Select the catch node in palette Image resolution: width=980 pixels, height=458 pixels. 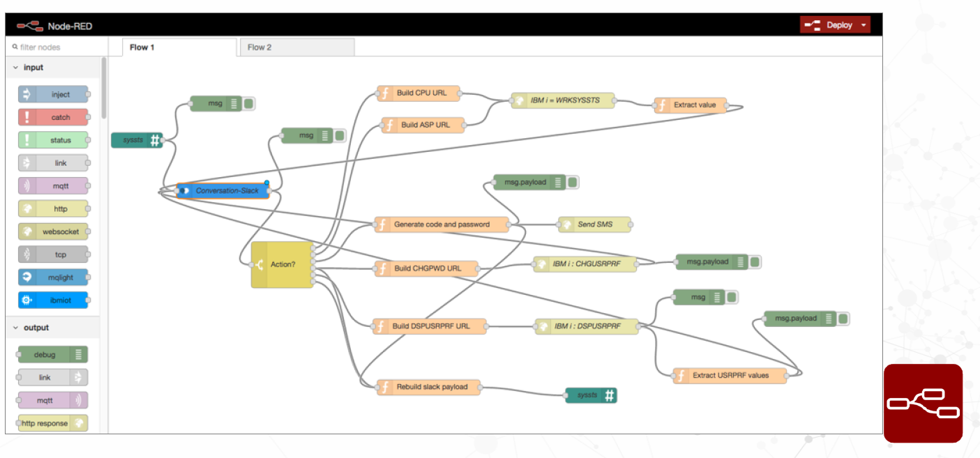pos(54,117)
